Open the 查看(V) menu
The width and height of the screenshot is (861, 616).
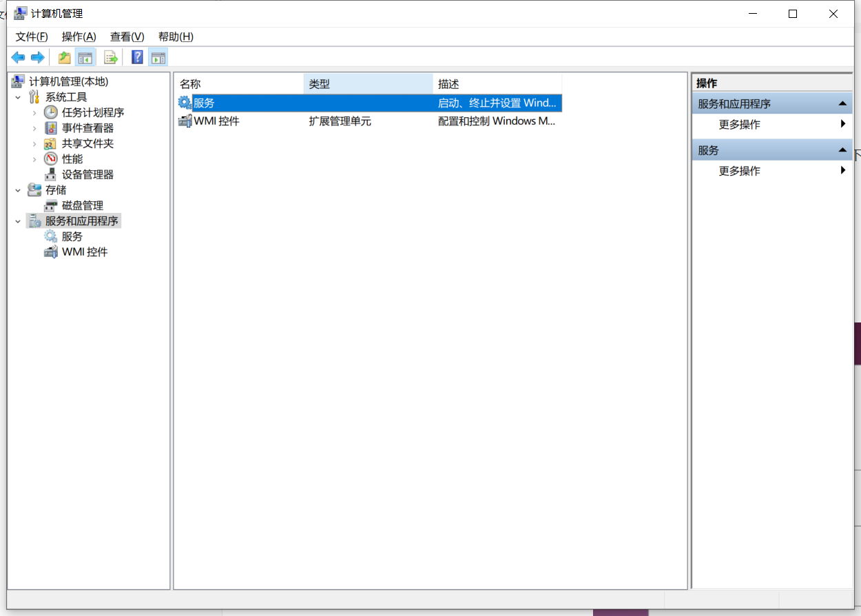127,37
